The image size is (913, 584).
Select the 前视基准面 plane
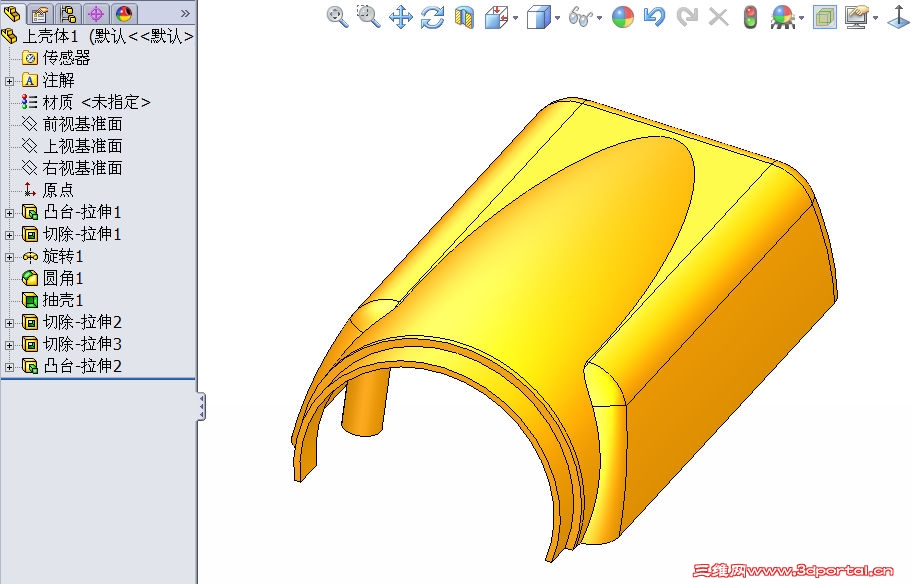[x=82, y=124]
